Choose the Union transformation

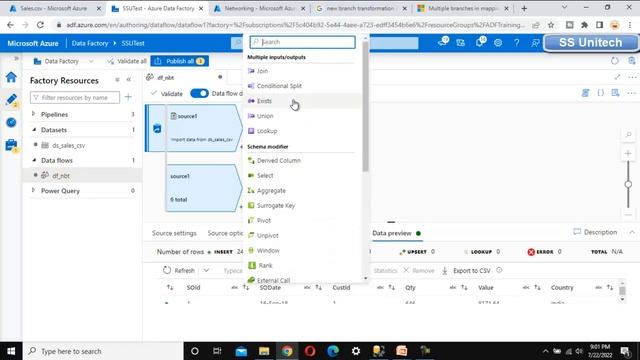click(265, 116)
